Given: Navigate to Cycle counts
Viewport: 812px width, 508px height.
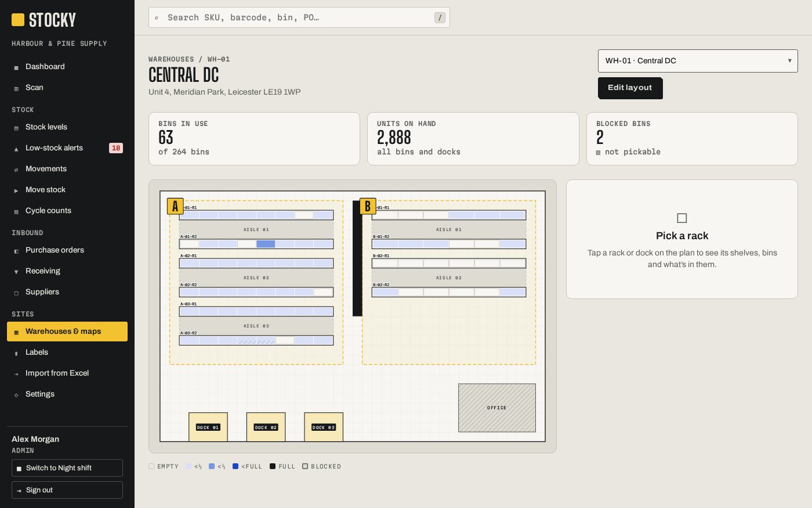Looking at the screenshot, I should click(67, 211).
